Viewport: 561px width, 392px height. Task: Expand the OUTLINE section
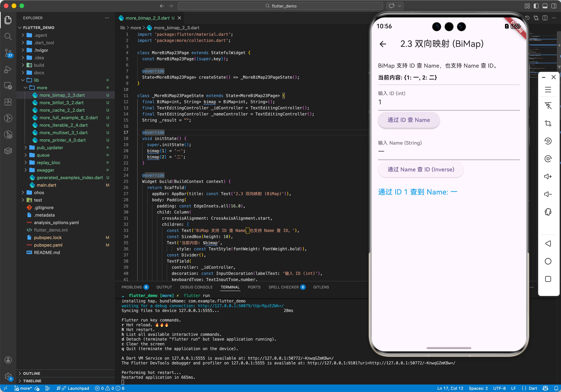click(32, 373)
